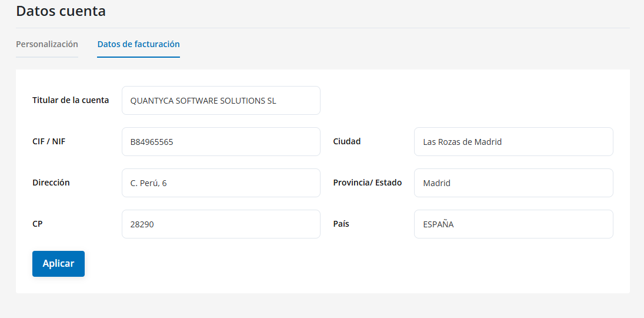The image size is (644, 318).
Task: Click the Dirección label
Action: click(x=51, y=183)
